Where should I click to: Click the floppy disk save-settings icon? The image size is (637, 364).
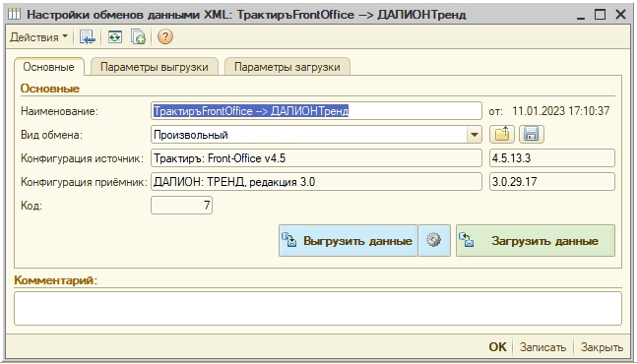(x=532, y=135)
